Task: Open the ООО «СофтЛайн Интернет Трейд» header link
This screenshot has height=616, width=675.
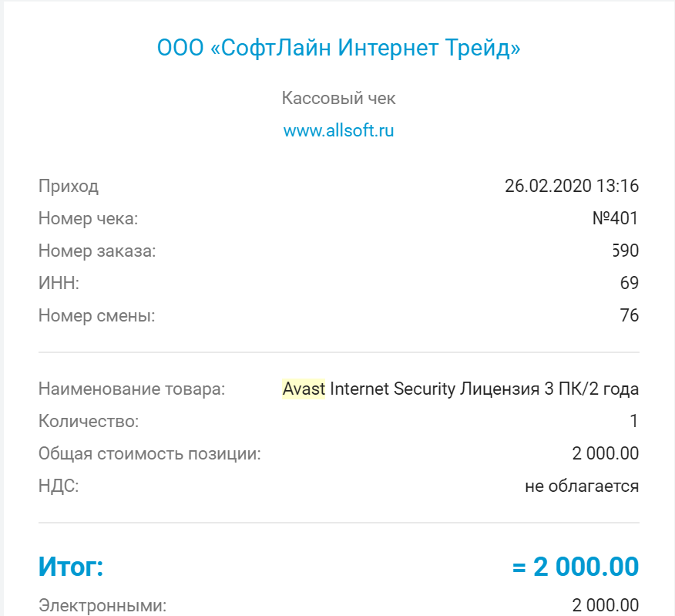Action: pyautogui.click(x=338, y=49)
